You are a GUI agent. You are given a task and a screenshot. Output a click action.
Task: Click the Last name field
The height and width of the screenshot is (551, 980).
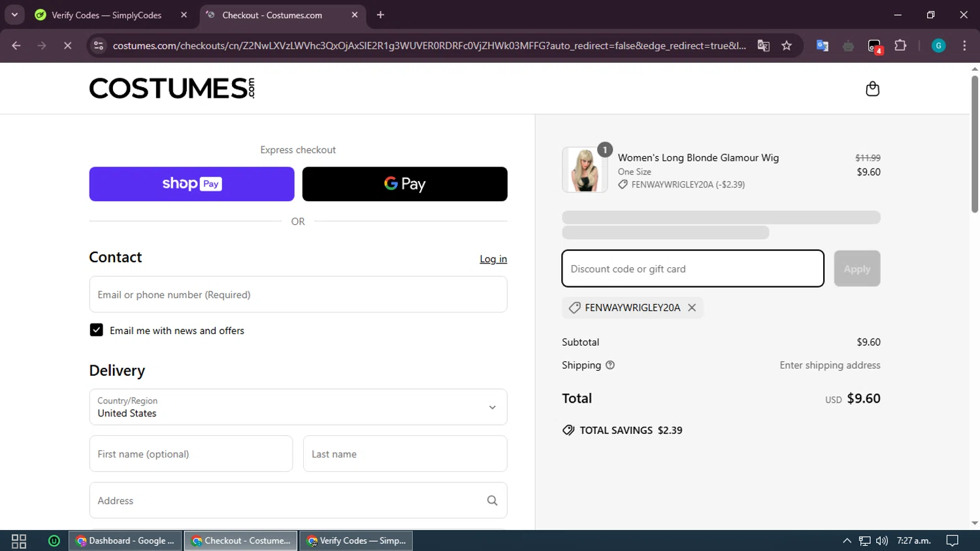coord(404,454)
